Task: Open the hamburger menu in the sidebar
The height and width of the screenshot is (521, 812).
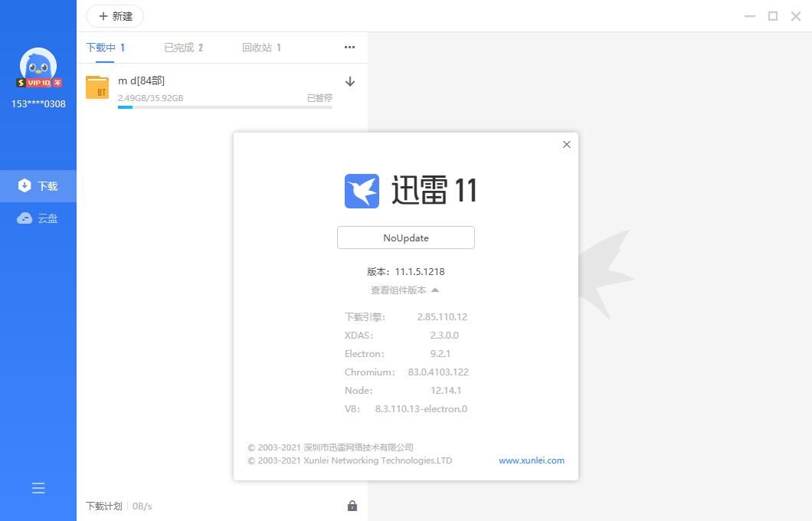Action: point(38,488)
